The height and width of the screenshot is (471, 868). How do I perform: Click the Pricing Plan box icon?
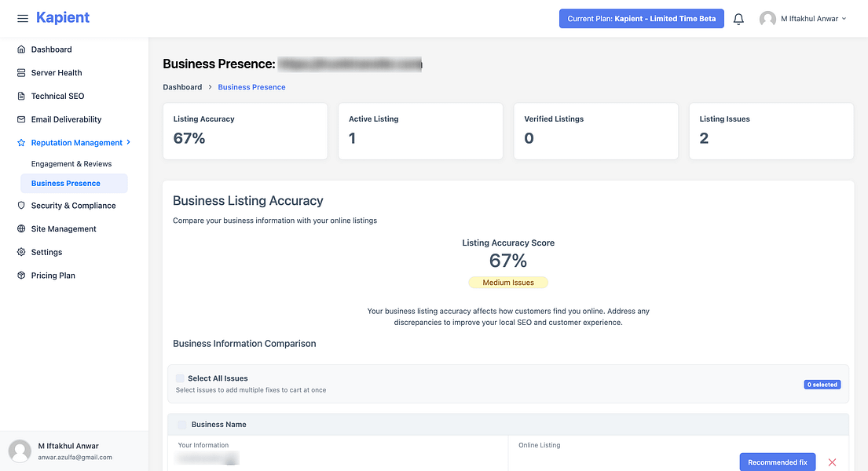point(21,275)
